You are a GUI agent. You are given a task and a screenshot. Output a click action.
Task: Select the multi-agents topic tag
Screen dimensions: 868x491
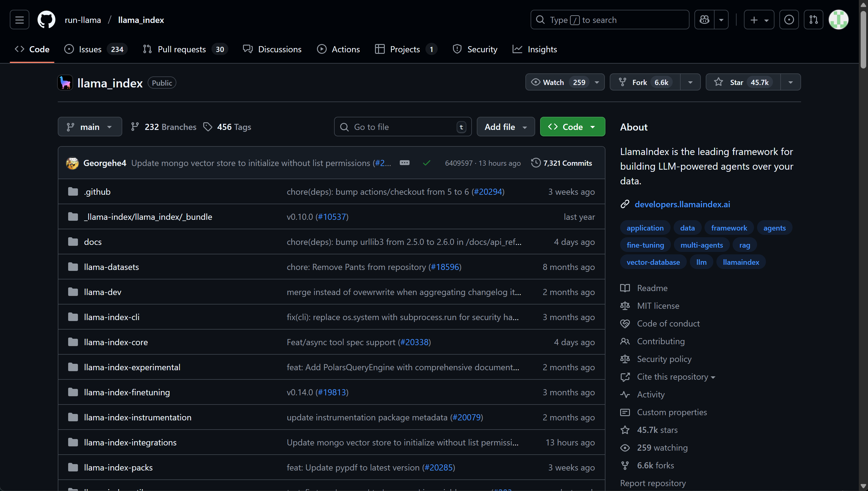point(701,245)
